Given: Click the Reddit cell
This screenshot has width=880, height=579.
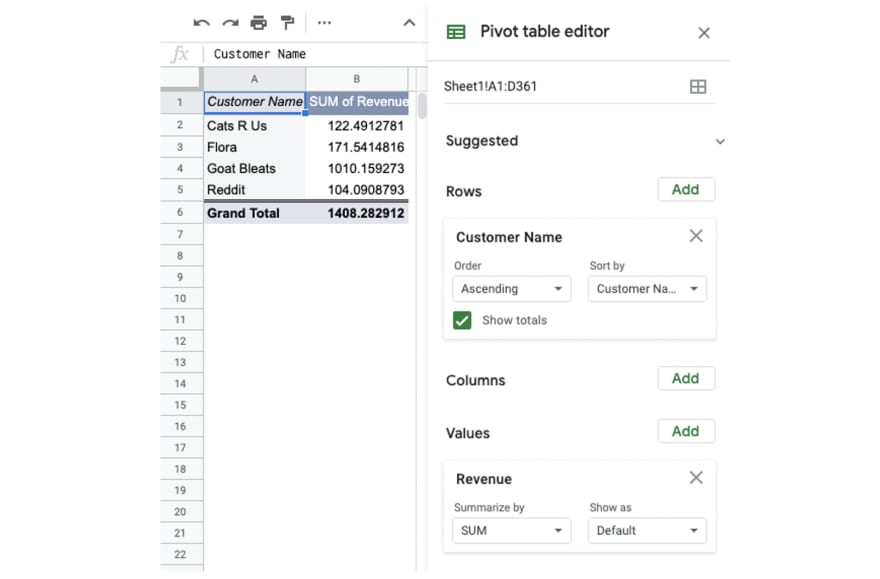Looking at the screenshot, I should coord(254,190).
